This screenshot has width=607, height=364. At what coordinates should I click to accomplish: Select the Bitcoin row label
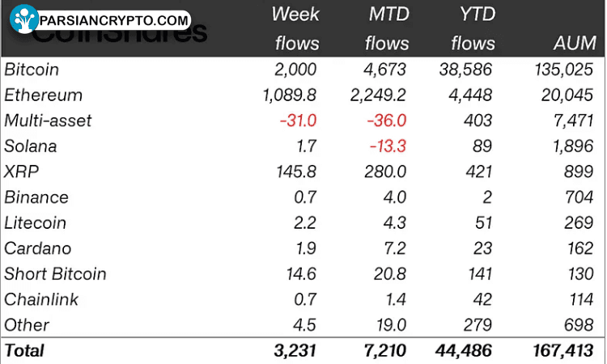click(32, 70)
